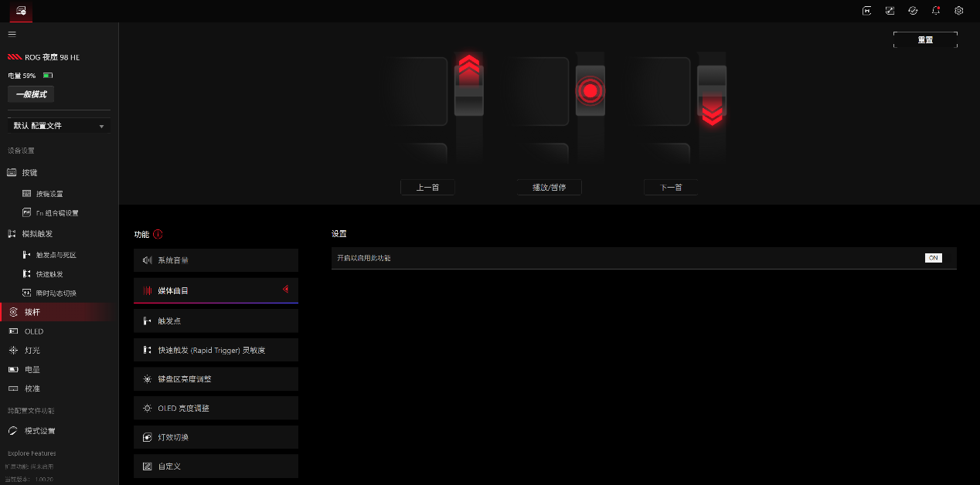Click the 模式设置 icon in the sidebar
Screen dimensions: 980x485
coord(13,431)
